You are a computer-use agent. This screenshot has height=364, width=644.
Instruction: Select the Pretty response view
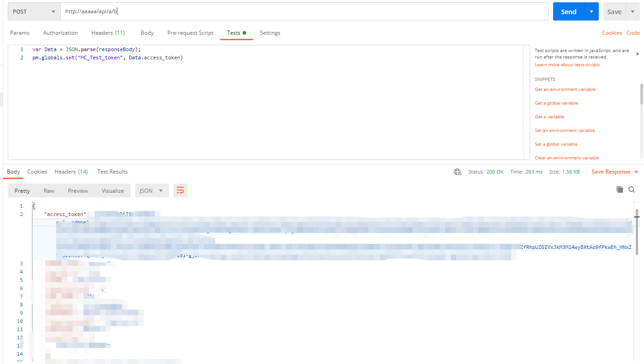point(22,190)
